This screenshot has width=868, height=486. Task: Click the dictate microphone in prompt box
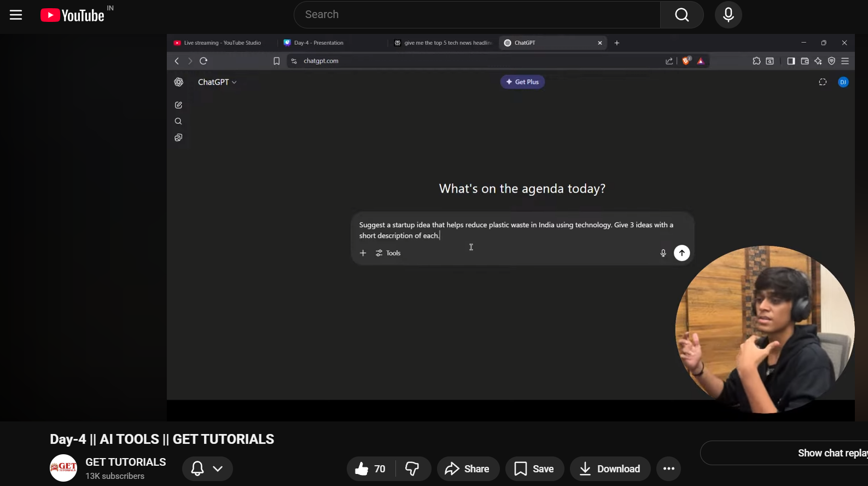coord(663,253)
